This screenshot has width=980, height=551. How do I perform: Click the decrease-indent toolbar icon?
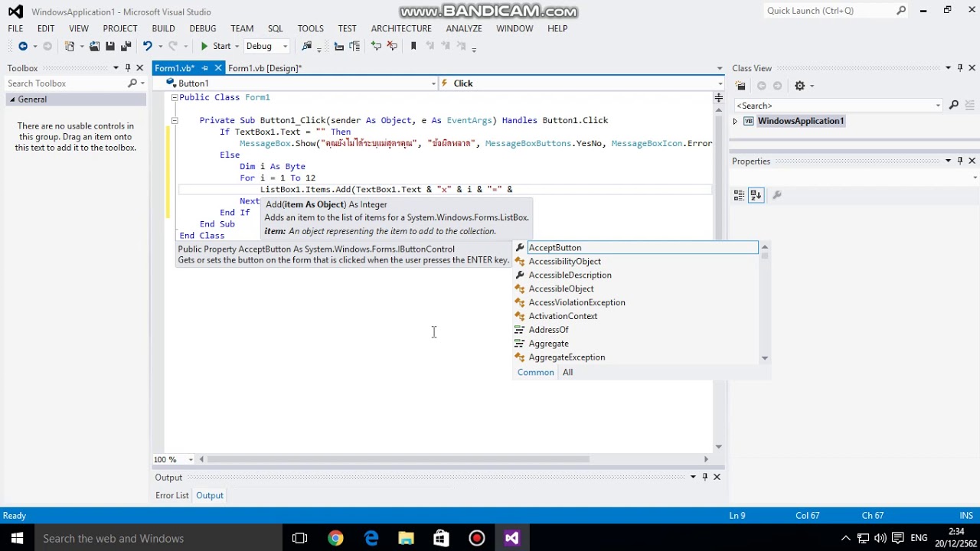339,47
